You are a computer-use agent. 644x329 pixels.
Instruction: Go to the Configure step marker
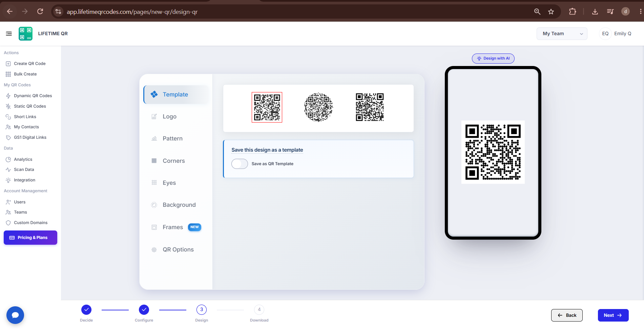(x=144, y=310)
